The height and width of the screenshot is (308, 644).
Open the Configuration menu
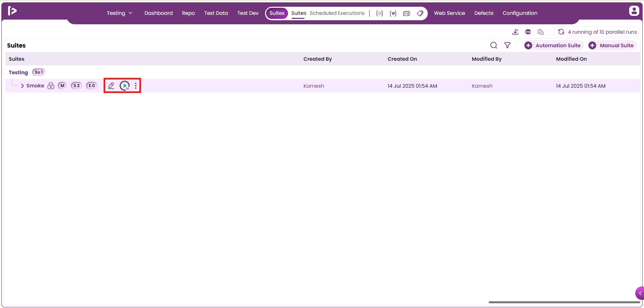point(520,13)
